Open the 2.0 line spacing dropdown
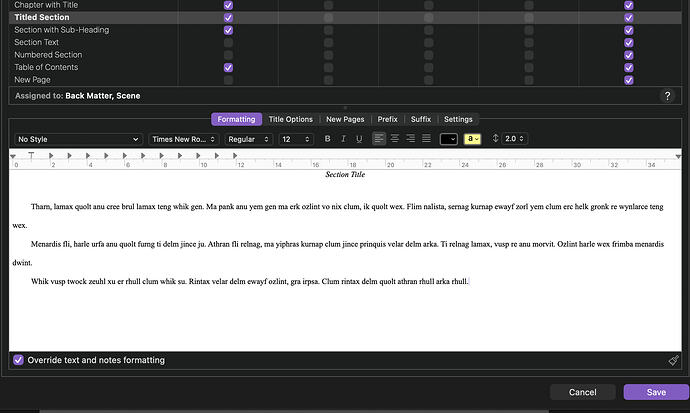 click(x=514, y=139)
